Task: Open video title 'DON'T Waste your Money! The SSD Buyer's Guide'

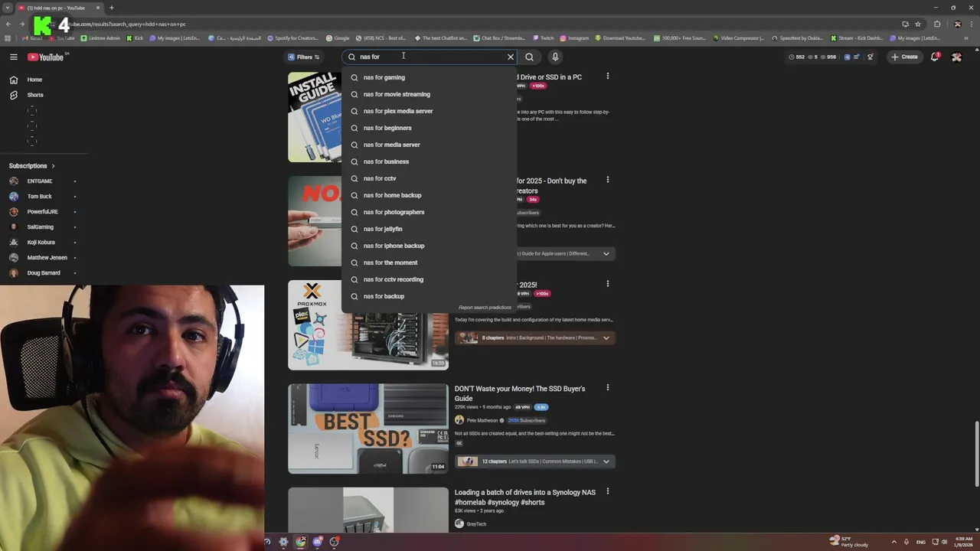Action: click(x=520, y=393)
